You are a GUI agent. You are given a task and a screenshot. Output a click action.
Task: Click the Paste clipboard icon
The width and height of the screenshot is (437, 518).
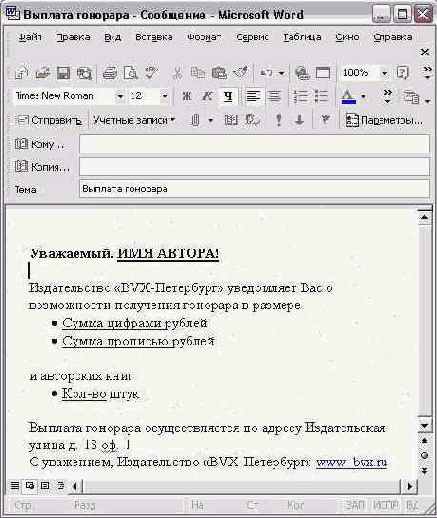coord(219,73)
